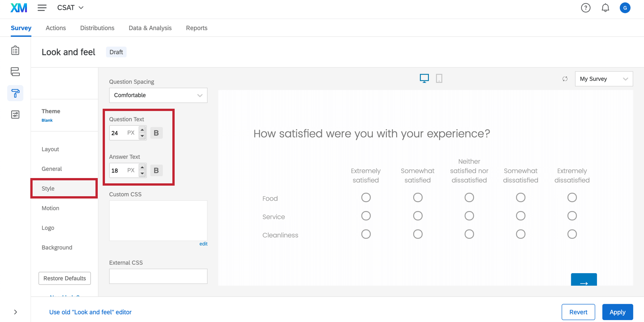Open the Question Spacing Comfortable dropdown

coord(158,95)
